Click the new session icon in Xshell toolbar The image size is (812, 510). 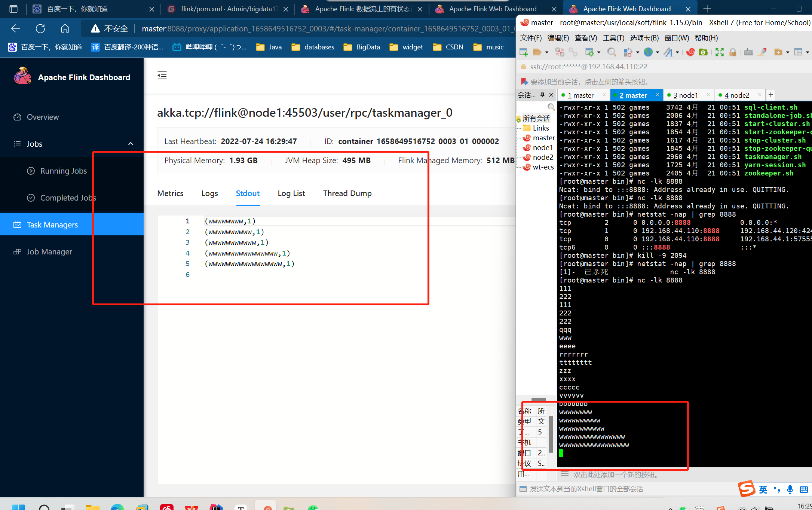pos(524,52)
